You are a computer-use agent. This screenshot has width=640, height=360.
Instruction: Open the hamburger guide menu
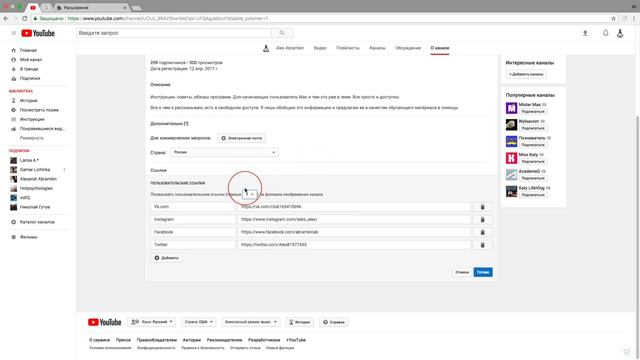13,33
